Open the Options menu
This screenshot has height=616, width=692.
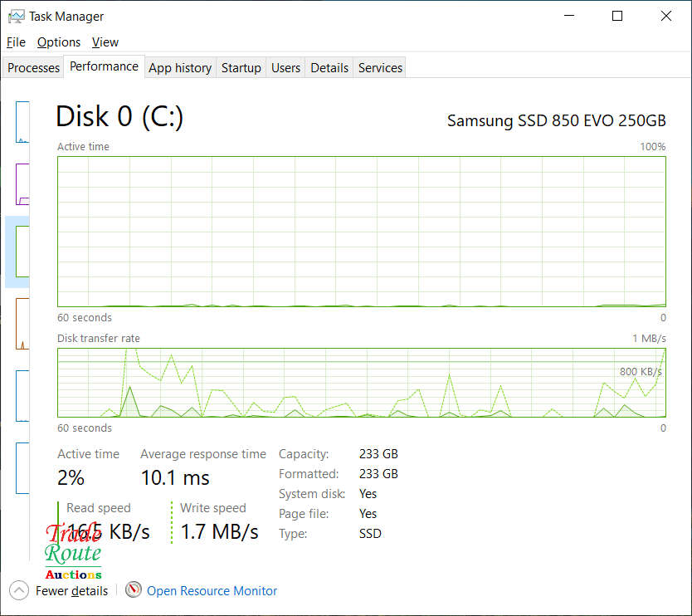click(x=59, y=42)
